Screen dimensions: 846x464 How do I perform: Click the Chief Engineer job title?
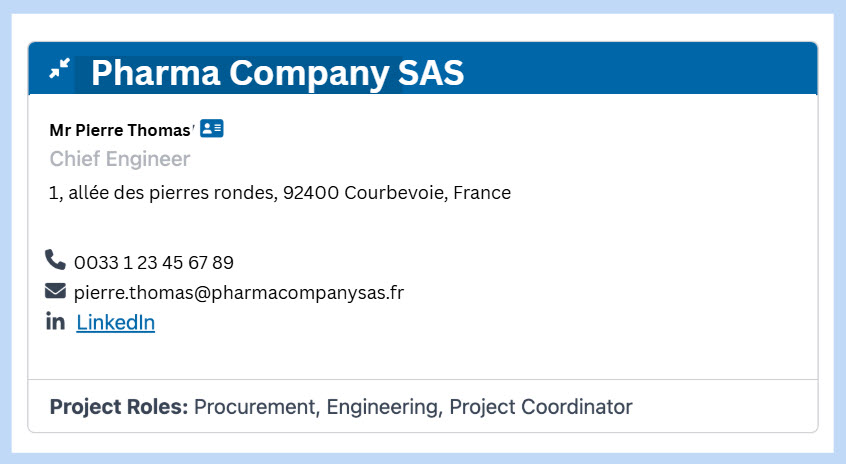(120, 159)
